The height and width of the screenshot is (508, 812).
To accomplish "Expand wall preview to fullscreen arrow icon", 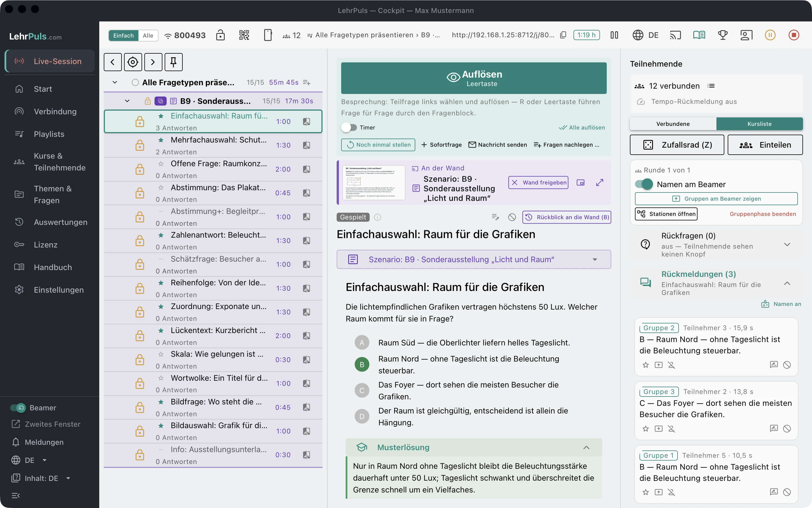I will [600, 182].
